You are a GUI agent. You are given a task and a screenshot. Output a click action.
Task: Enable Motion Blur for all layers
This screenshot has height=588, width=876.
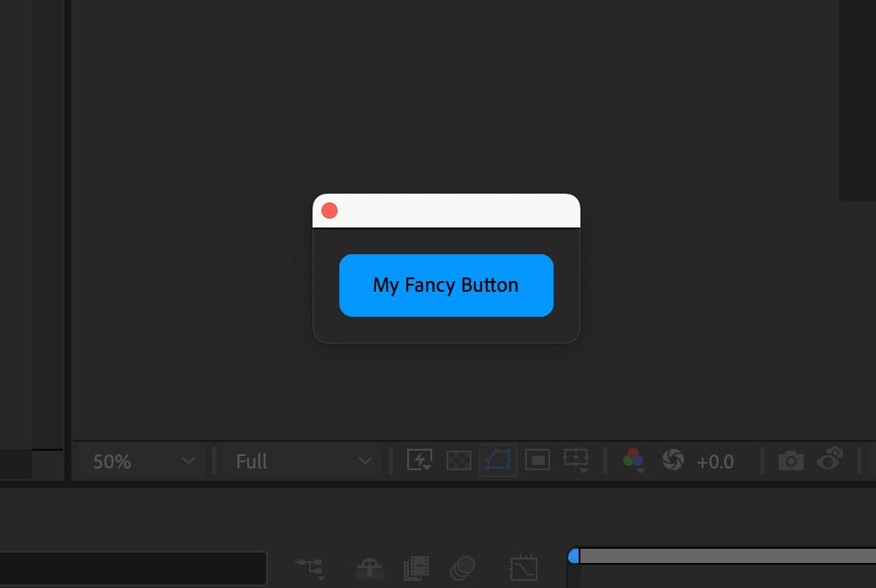(462, 567)
